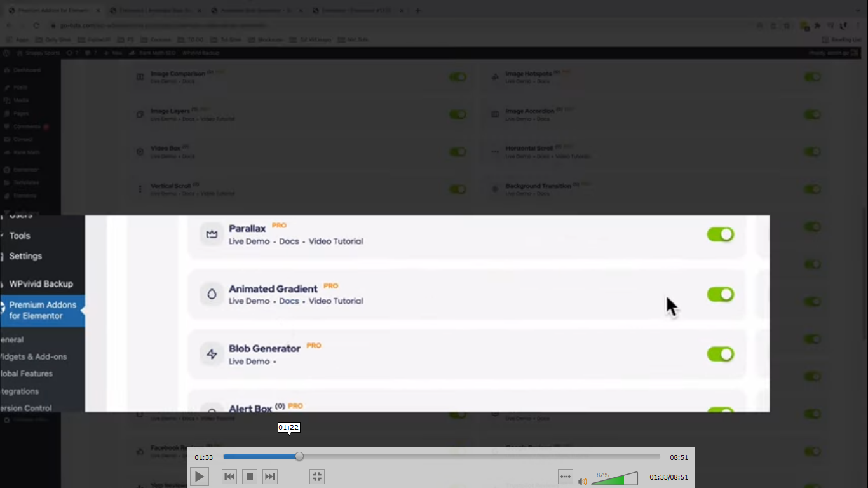Exit fullscreen using the shrink icon
This screenshot has height=488, width=868.
(317, 477)
